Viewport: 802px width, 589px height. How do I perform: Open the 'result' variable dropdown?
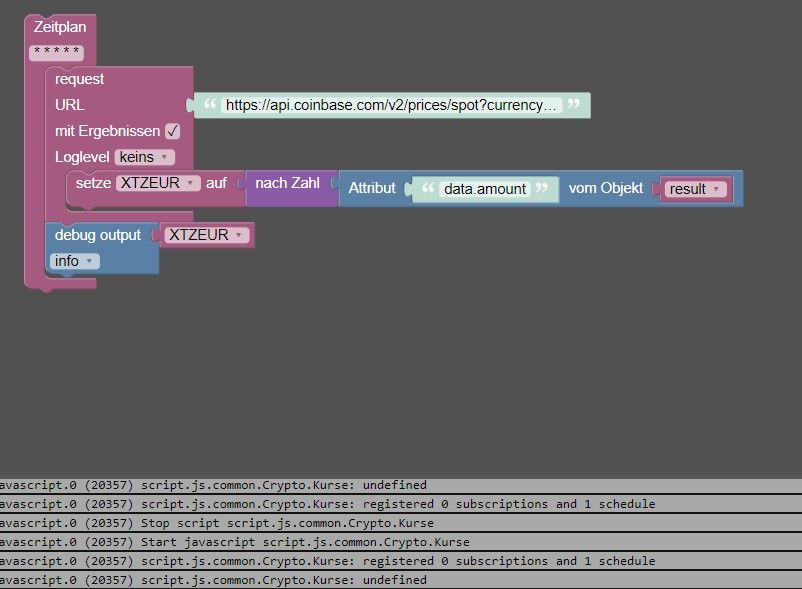click(x=695, y=189)
